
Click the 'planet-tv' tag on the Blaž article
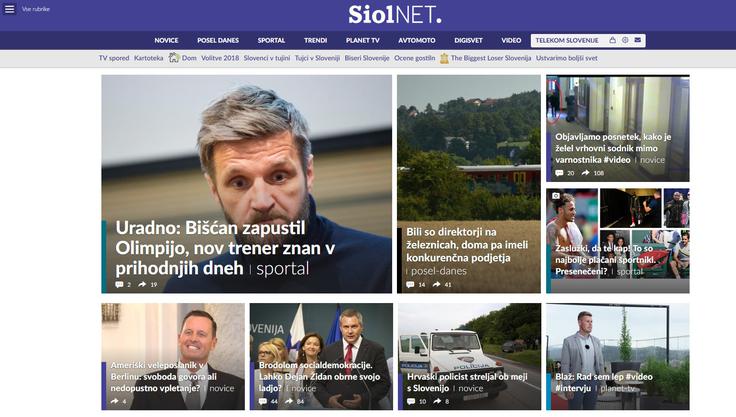click(618, 389)
